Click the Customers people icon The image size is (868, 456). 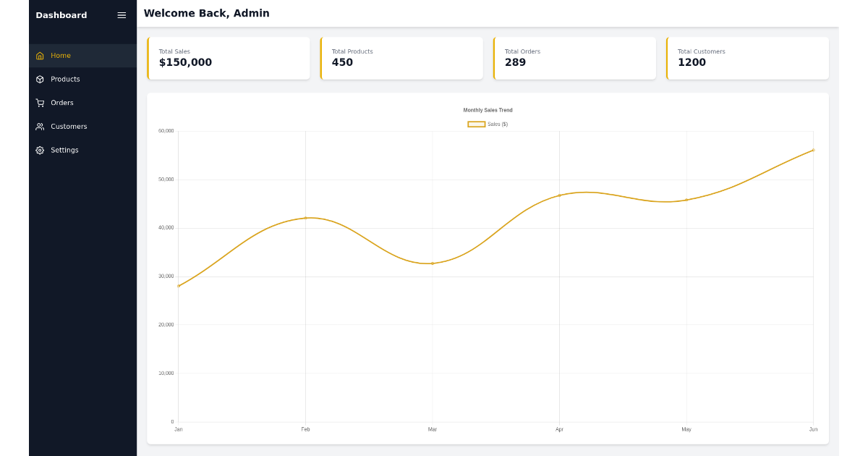pyautogui.click(x=40, y=126)
